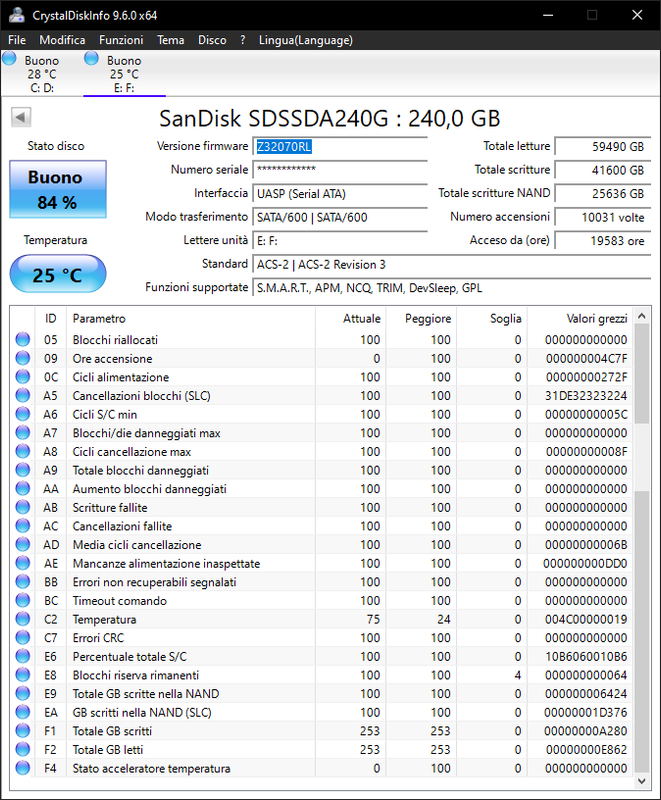Click the status orb for E8 Blocchi riserva rimanenti
This screenshot has height=800, width=661.
[23, 674]
